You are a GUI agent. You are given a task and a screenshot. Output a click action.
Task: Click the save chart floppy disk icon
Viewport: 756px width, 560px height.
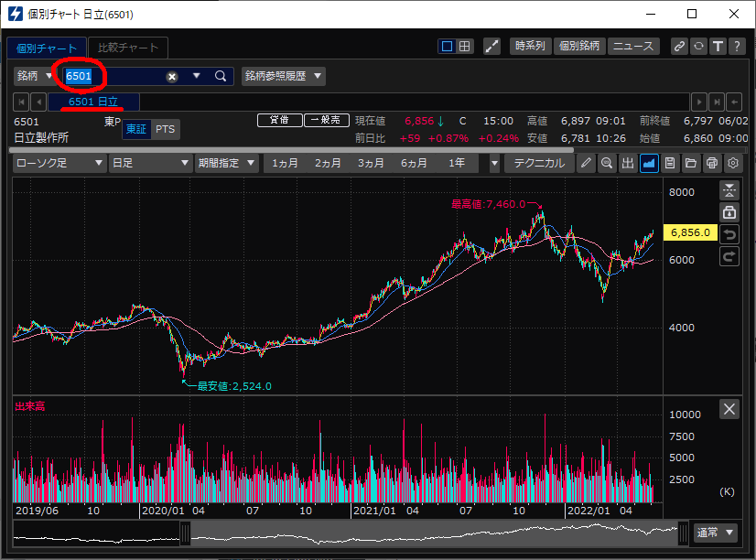[x=670, y=164]
